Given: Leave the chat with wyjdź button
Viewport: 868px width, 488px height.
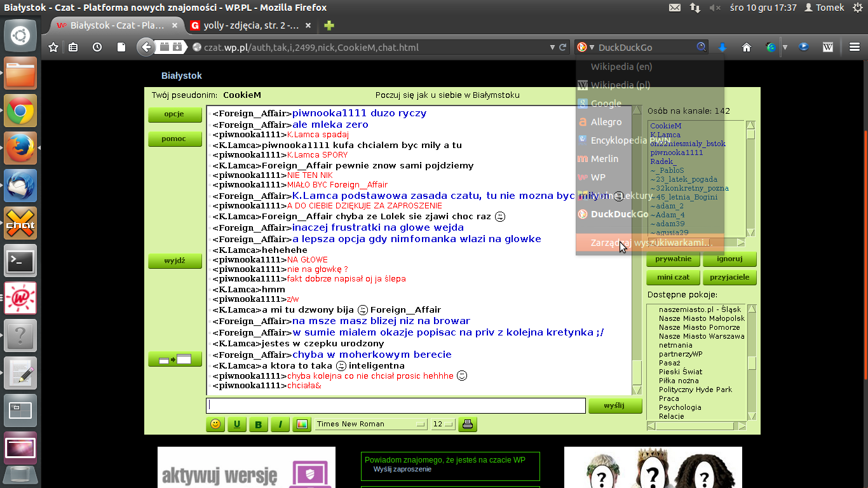Looking at the screenshot, I should click(x=175, y=261).
